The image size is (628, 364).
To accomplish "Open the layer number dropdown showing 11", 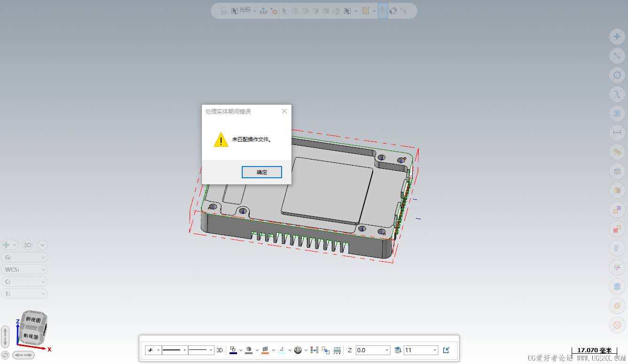I will pos(434,350).
